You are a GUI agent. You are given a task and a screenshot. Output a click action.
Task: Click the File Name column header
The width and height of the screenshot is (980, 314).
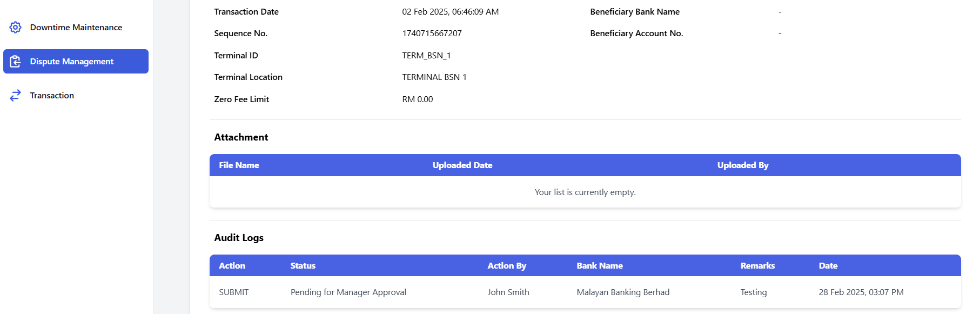coord(239,165)
